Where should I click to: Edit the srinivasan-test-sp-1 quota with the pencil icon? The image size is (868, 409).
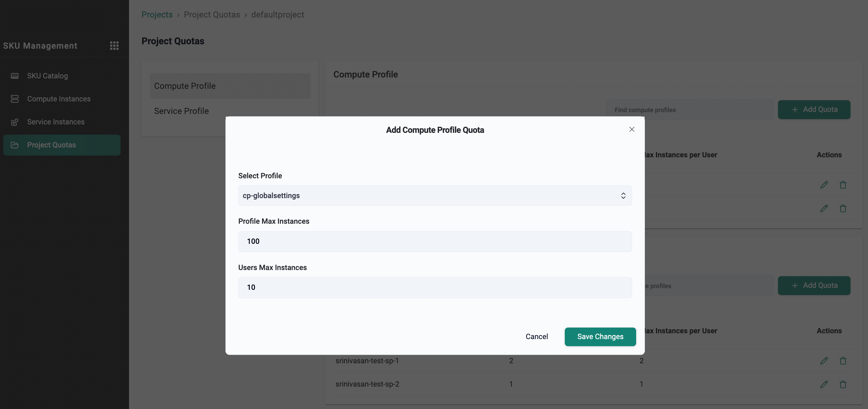(x=824, y=361)
